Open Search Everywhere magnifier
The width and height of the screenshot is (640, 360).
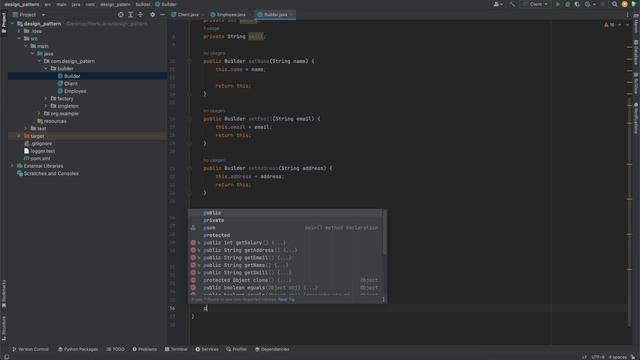[x=614, y=4]
